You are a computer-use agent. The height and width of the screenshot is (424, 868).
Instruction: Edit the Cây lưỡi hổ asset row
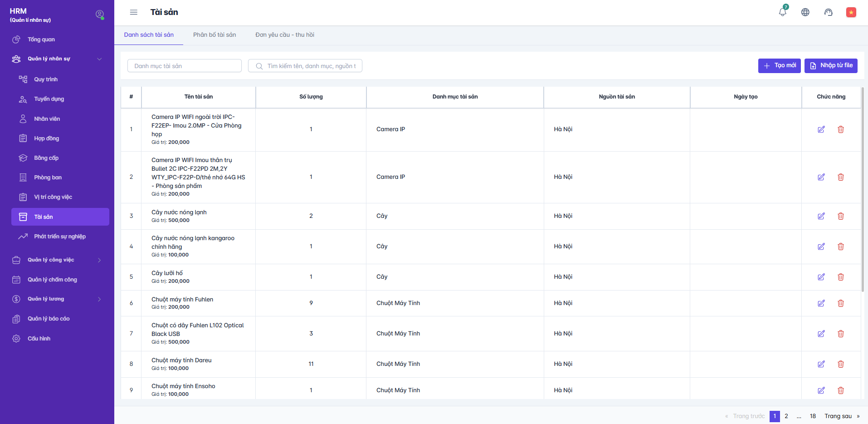(x=821, y=277)
